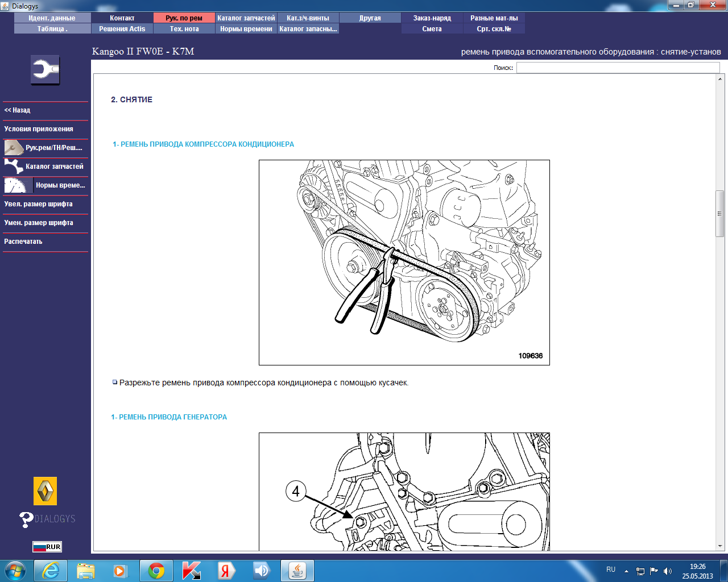
Task: Open Условия приложения in the sidebar
Action: click(x=45, y=129)
